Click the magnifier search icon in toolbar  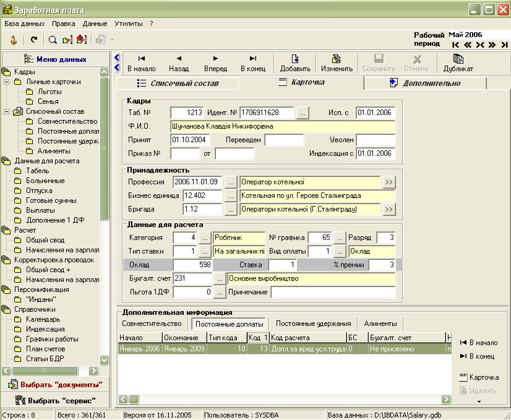pyautogui.click(x=53, y=40)
